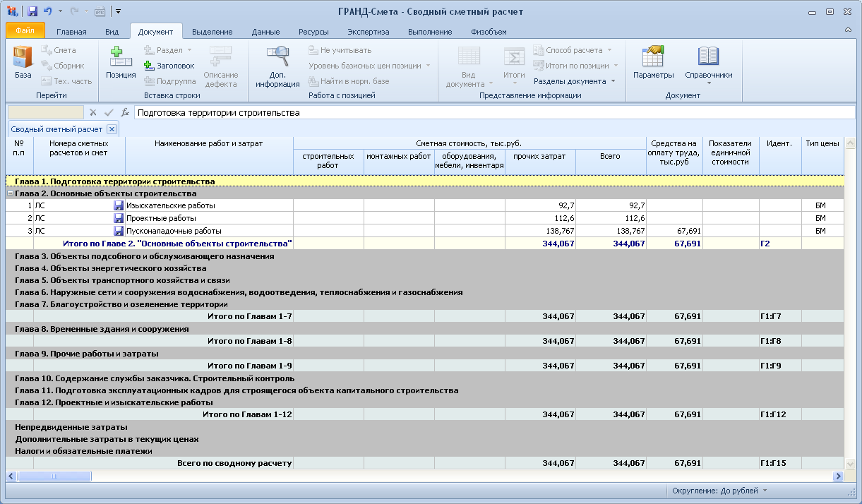Click the app logo icon in title bar
Image resolution: width=862 pixels, height=504 pixels.
[12, 11]
